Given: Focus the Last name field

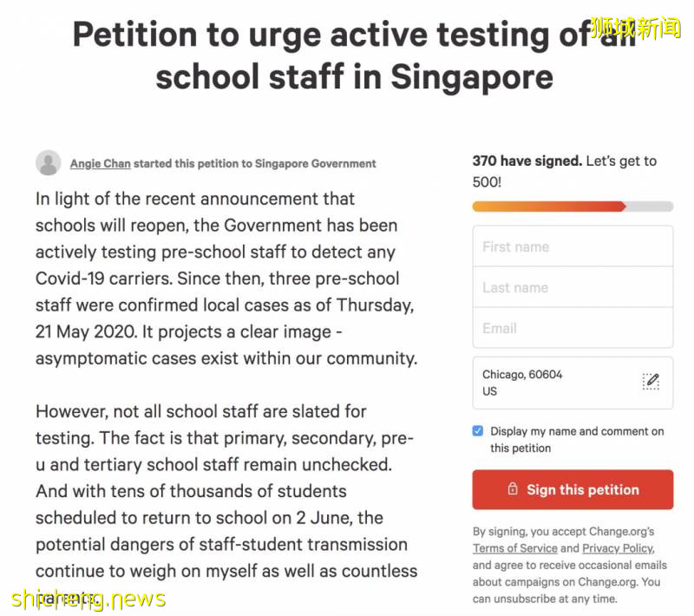Looking at the screenshot, I should (573, 287).
